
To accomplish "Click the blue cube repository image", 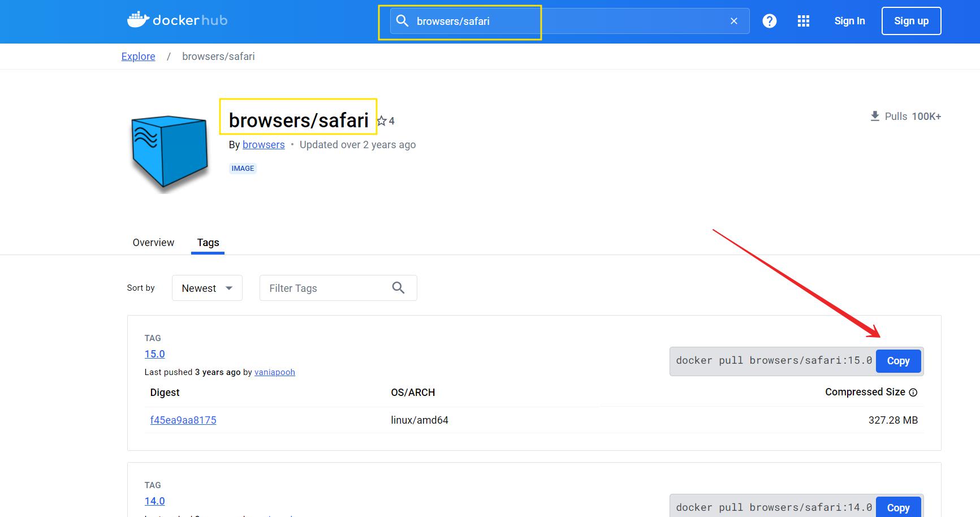I will pos(169,153).
